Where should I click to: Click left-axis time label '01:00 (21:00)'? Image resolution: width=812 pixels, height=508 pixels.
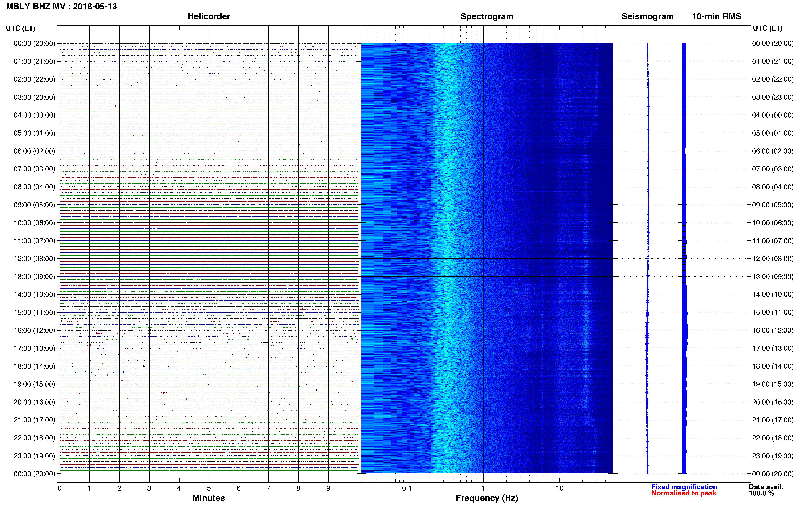click(x=34, y=62)
